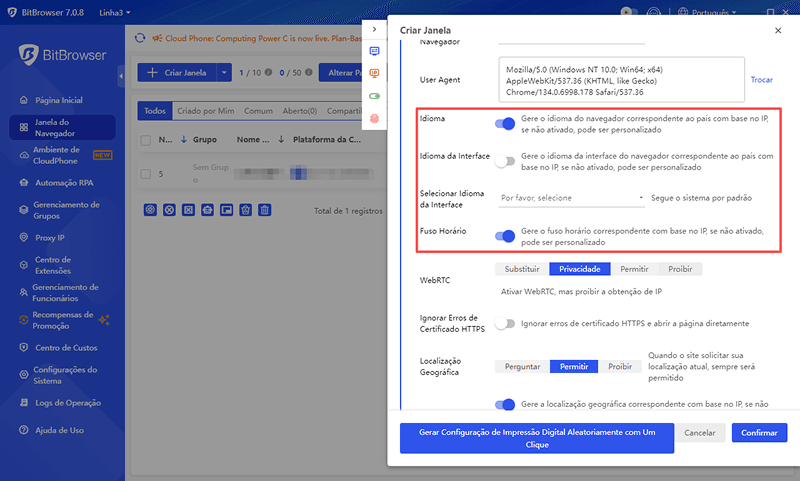Screen dimensions: 800x481
Task: Click the Logs de Operação document icon
Action: 23,402
